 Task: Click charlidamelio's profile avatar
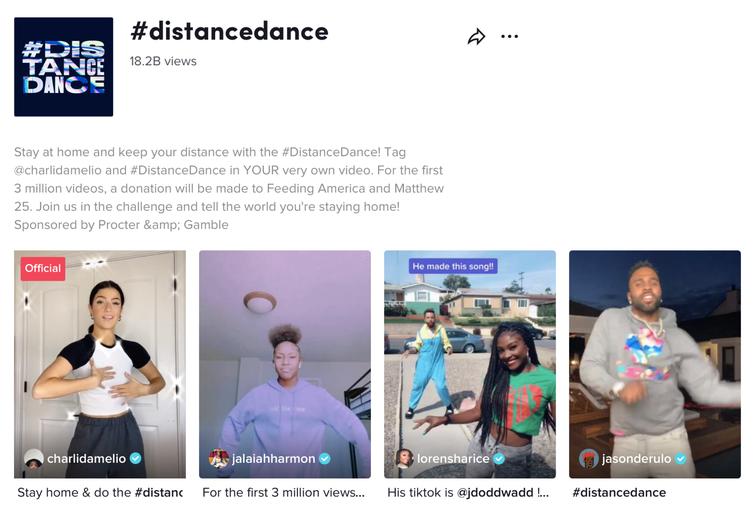pos(33,458)
